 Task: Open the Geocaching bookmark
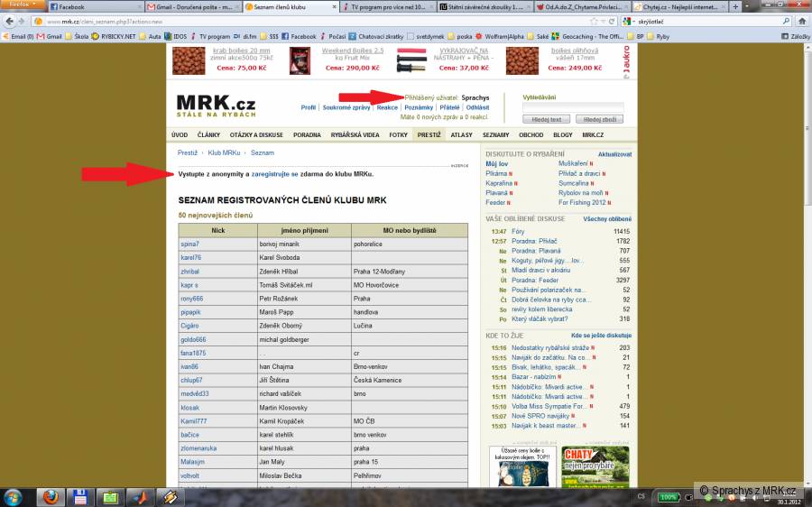[587, 36]
